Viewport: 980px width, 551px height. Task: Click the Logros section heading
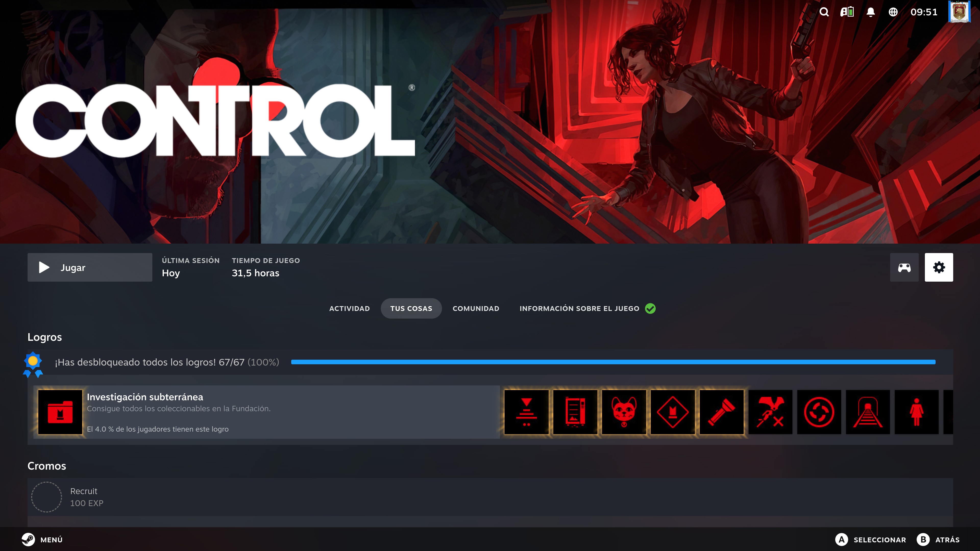tap(44, 337)
